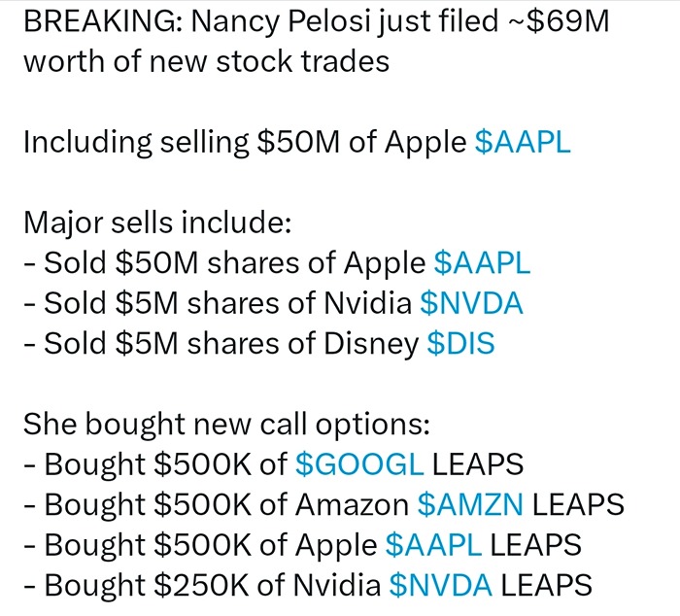This screenshot has width=680, height=616.
Task: Click the "Sold $50M shares of Apple" text
Action: [x=233, y=263]
